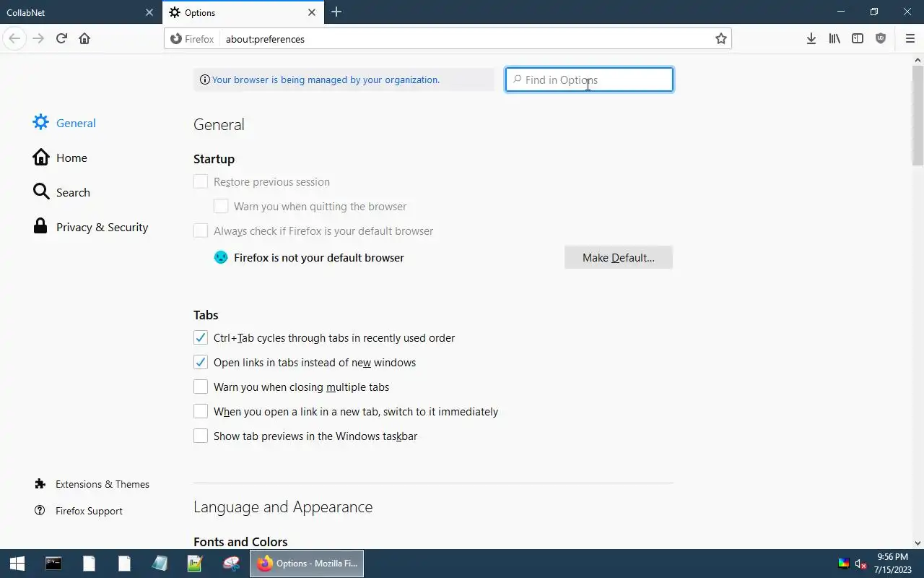Open the Library toolbar icon

click(x=834, y=38)
